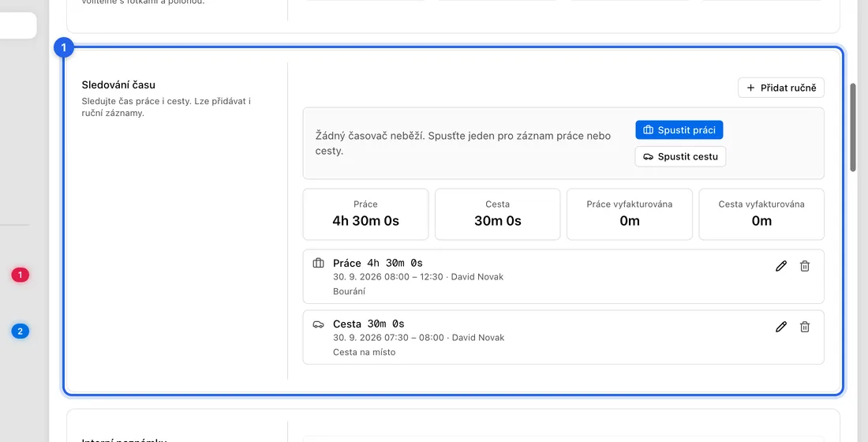Click the 08:00 – 12:30 David Novak line

point(418,277)
